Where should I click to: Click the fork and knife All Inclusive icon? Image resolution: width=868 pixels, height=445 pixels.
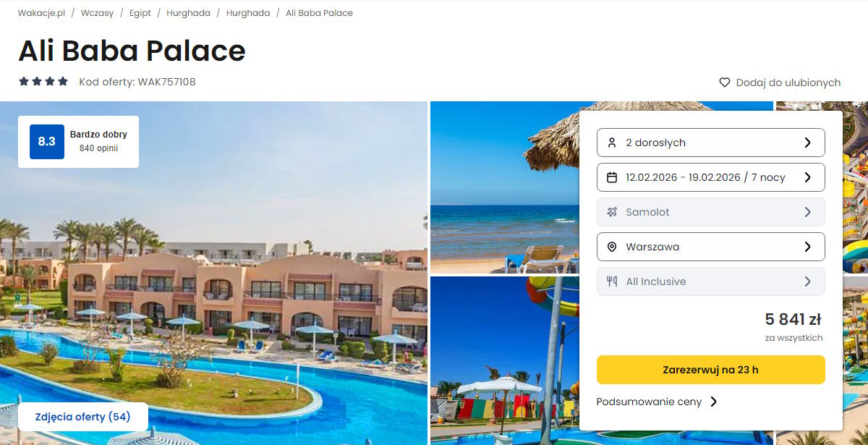coord(612,281)
